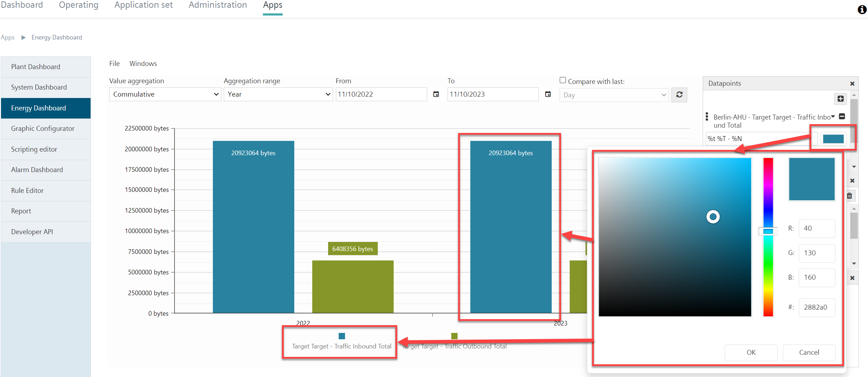The image size is (868, 377).
Task: Expand the Berlin-AHU datapoint caret
Action: coord(833,116)
